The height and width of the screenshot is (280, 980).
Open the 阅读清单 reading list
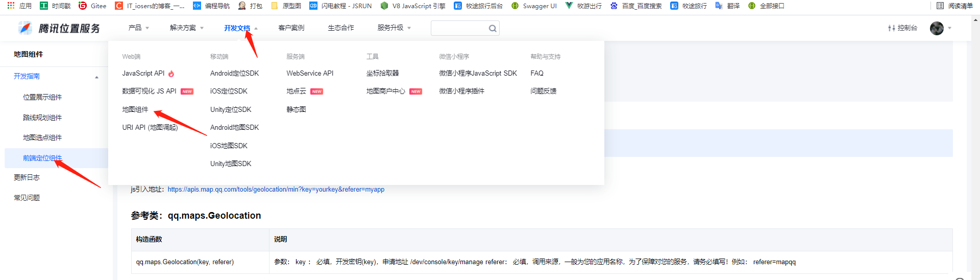tap(954, 6)
